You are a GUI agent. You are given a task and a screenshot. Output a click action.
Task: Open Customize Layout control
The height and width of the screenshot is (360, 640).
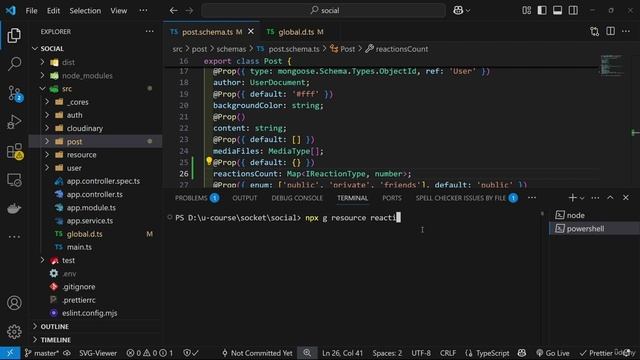[x=527, y=11]
